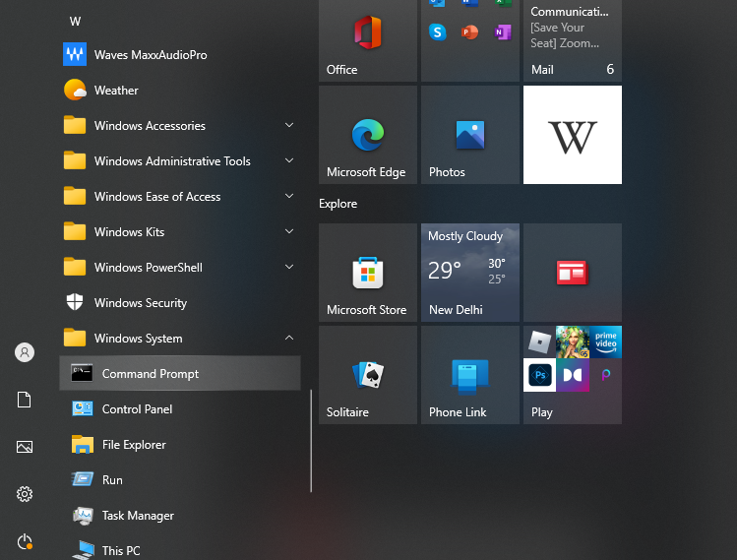737x560 pixels.
Task: Open the G5 game icon in Play tile
Action: pos(573,342)
